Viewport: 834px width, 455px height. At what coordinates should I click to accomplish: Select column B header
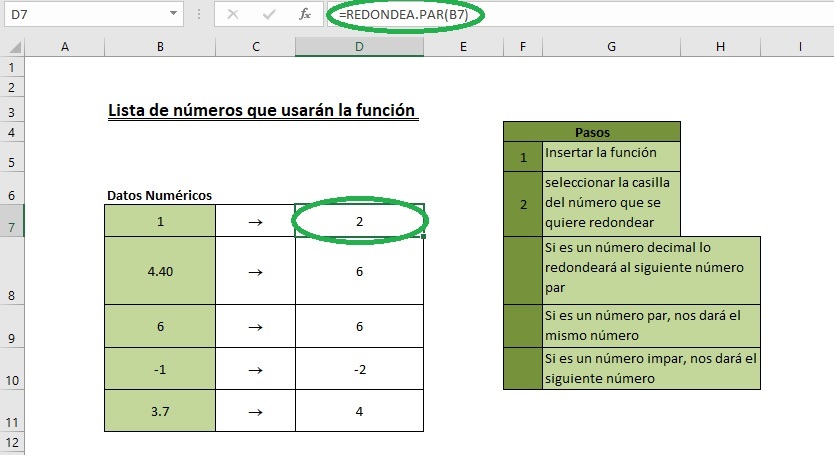tap(160, 46)
